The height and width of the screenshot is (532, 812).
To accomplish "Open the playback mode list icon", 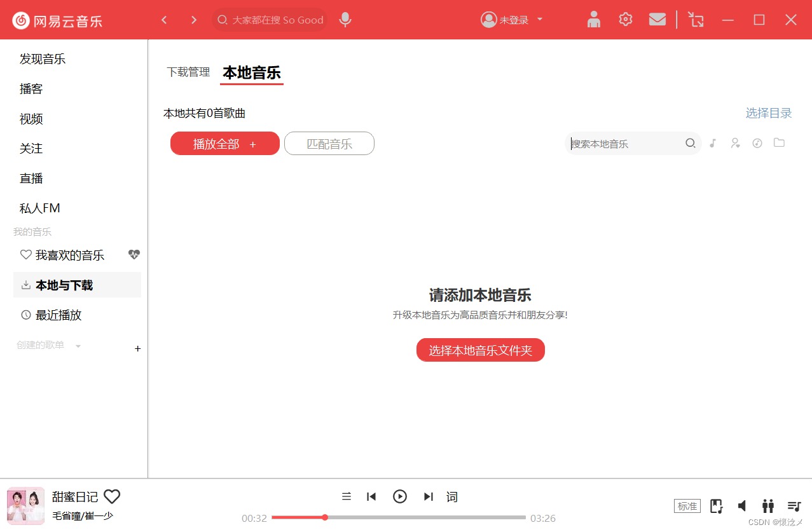I will pos(347,496).
